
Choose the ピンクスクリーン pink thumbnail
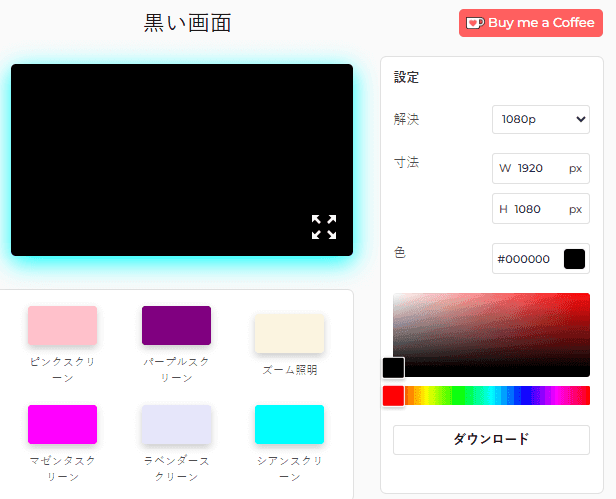62,326
